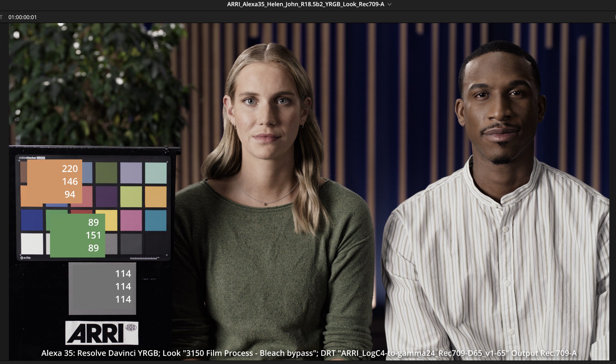This screenshot has width=616, height=364.
Task: Click the magenta ColorChecker patch
Action: click(131, 220)
